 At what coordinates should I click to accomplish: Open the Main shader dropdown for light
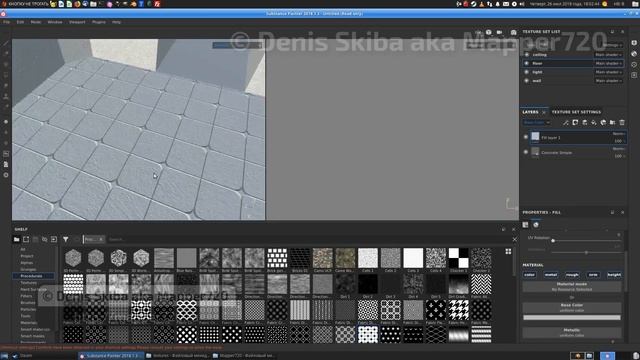pyautogui.click(x=608, y=72)
